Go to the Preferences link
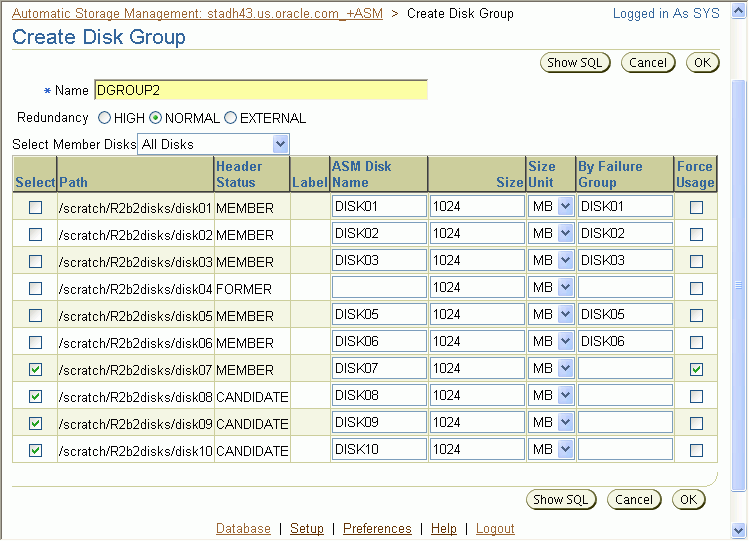 pos(377,529)
